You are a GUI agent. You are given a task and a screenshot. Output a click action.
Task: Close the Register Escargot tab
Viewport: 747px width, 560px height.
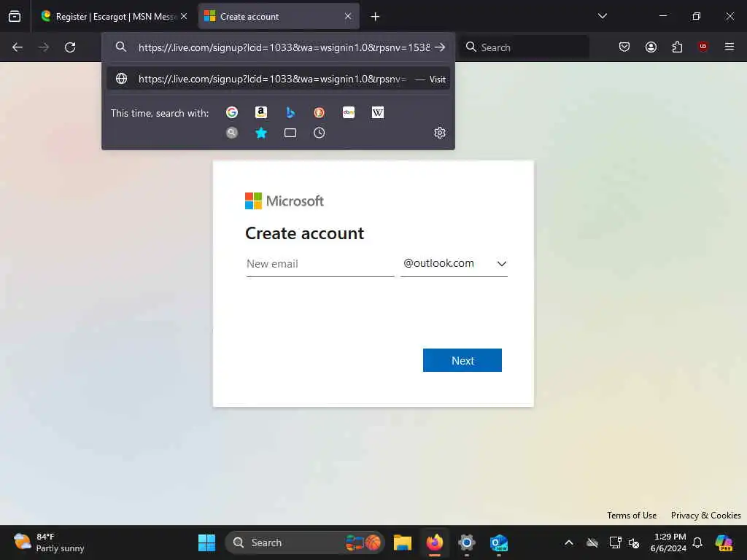tap(184, 16)
